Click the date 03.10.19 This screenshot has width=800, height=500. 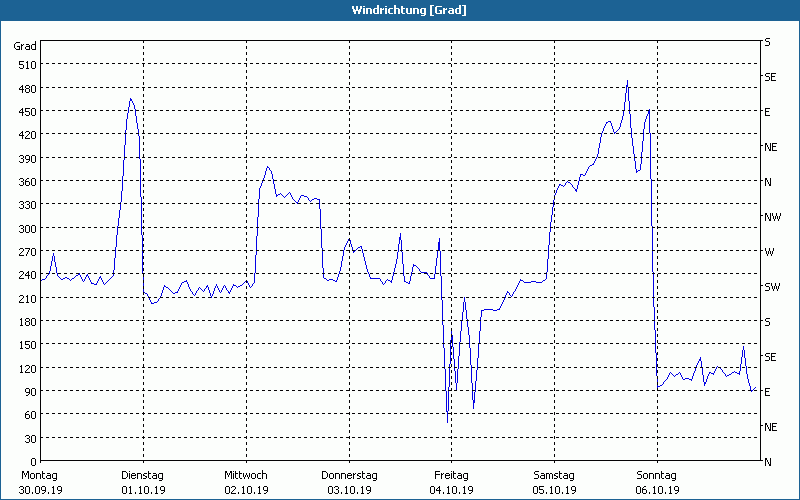tap(349, 490)
